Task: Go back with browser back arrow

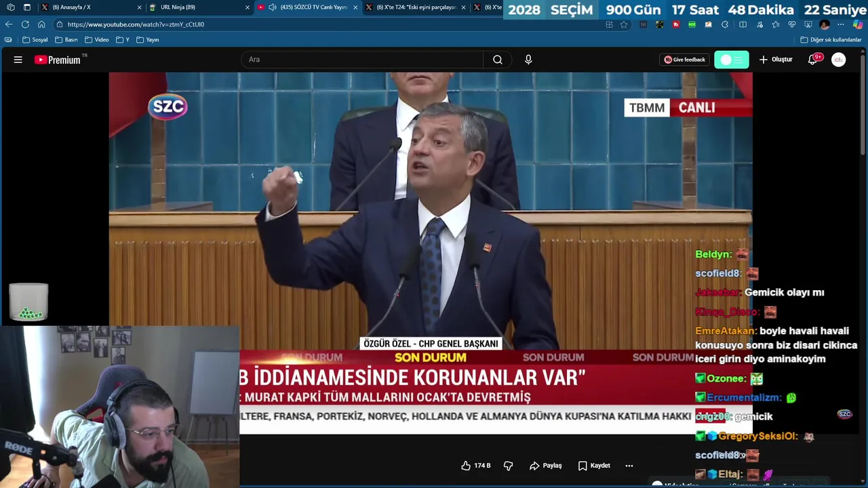Action: [9, 24]
